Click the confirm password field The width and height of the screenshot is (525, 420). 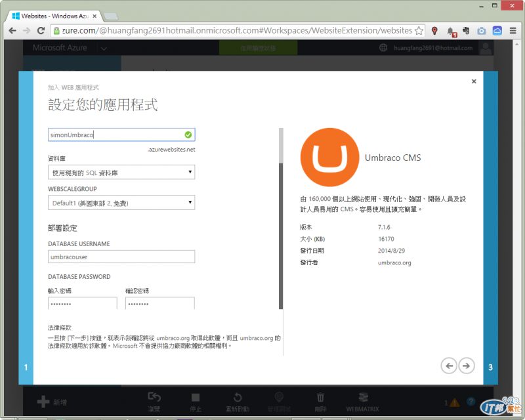click(x=160, y=303)
